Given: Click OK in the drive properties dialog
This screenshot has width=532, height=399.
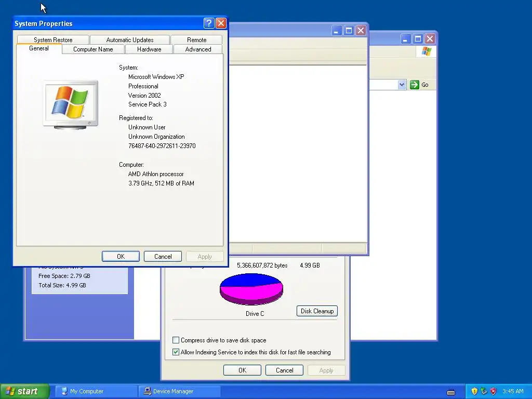Looking at the screenshot, I should click(242, 370).
